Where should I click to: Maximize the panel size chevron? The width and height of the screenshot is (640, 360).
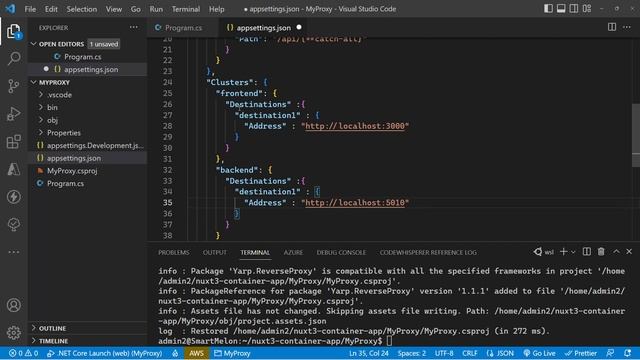(616, 252)
